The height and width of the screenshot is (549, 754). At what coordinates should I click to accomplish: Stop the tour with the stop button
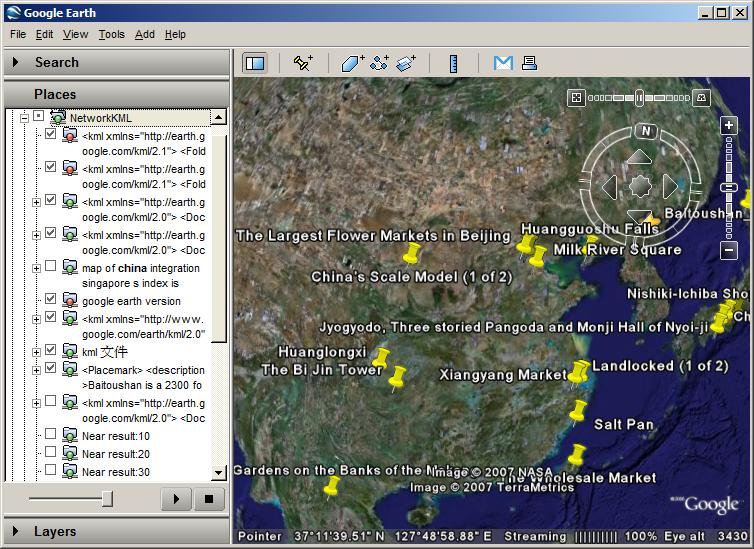[209, 499]
